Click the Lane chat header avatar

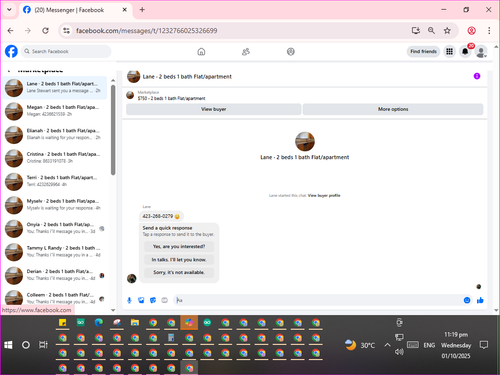pyautogui.click(x=134, y=76)
